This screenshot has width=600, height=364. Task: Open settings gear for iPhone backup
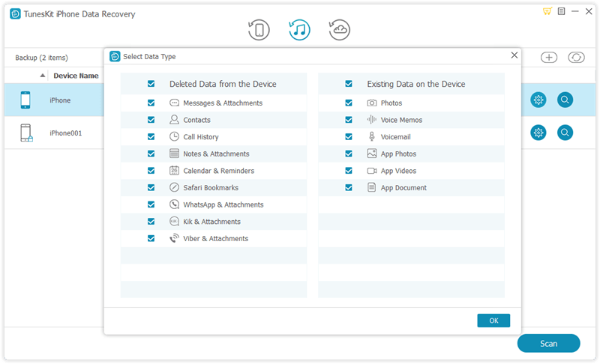(x=538, y=100)
